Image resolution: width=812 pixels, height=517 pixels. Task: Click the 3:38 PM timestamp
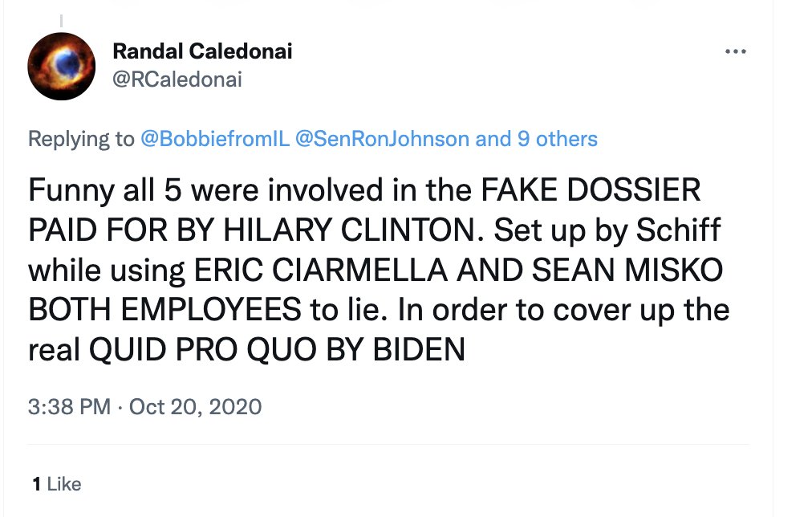pos(69,406)
